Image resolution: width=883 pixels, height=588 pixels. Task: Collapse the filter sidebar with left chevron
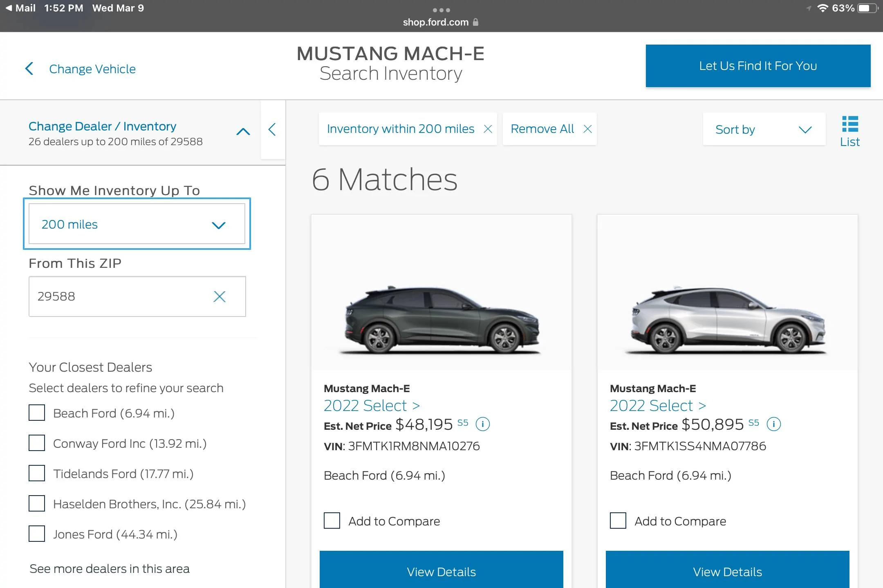coord(272,130)
